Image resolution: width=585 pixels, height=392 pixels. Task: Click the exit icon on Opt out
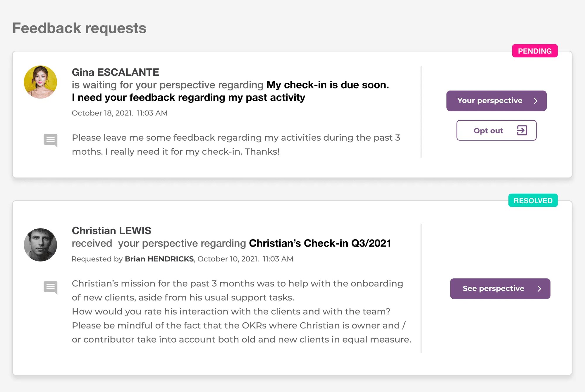(x=522, y=130)
